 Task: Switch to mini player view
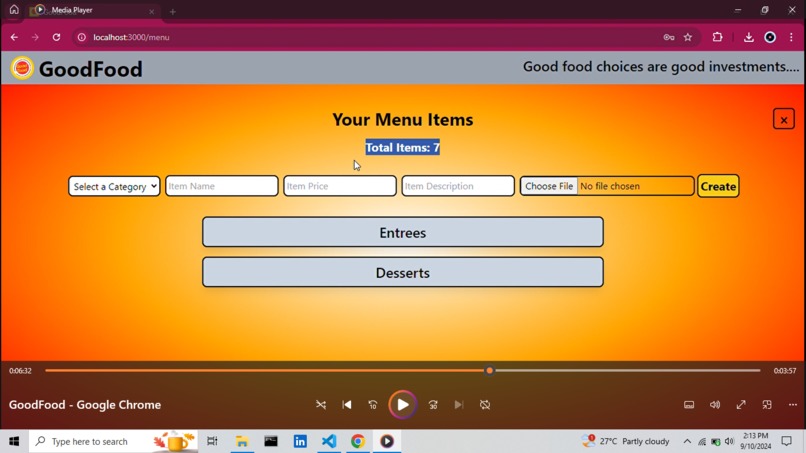767,405
